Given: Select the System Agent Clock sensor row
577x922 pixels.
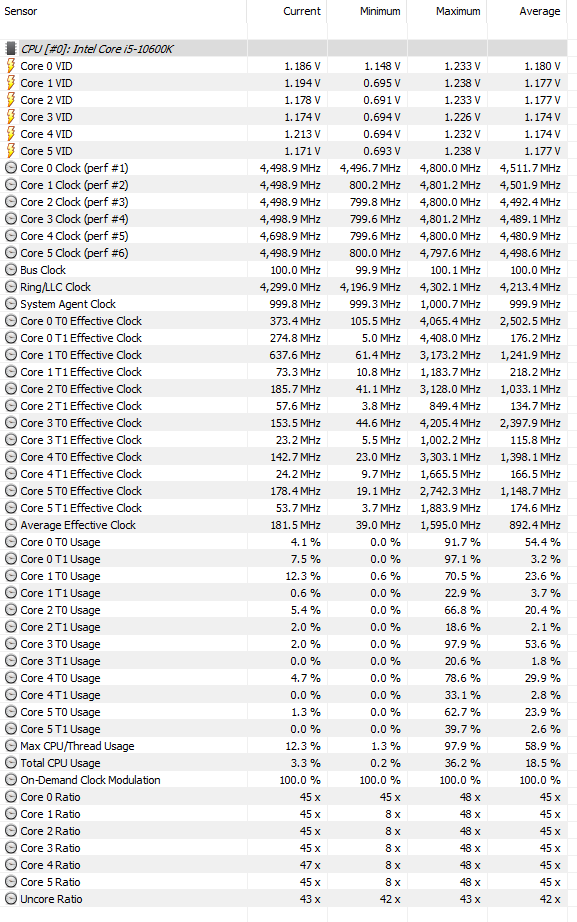Looking at the screenshot, I should click(x=284, y=304).
